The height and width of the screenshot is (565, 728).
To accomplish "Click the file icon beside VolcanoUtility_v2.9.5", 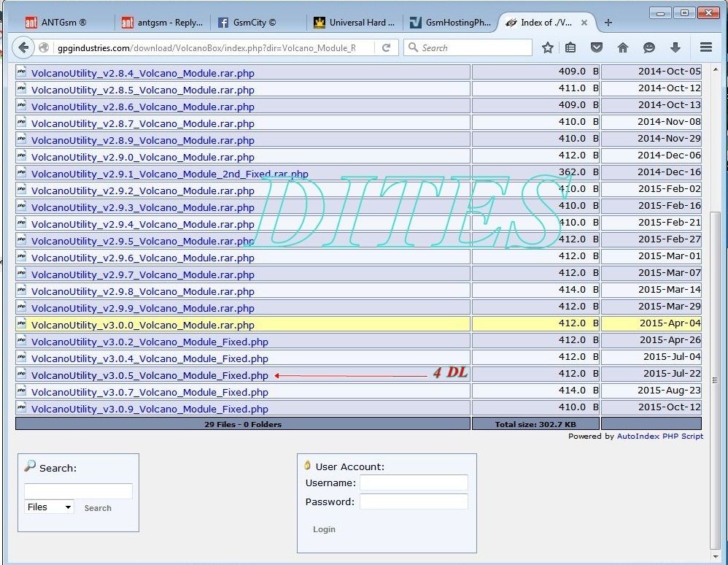I will point(21,239).
